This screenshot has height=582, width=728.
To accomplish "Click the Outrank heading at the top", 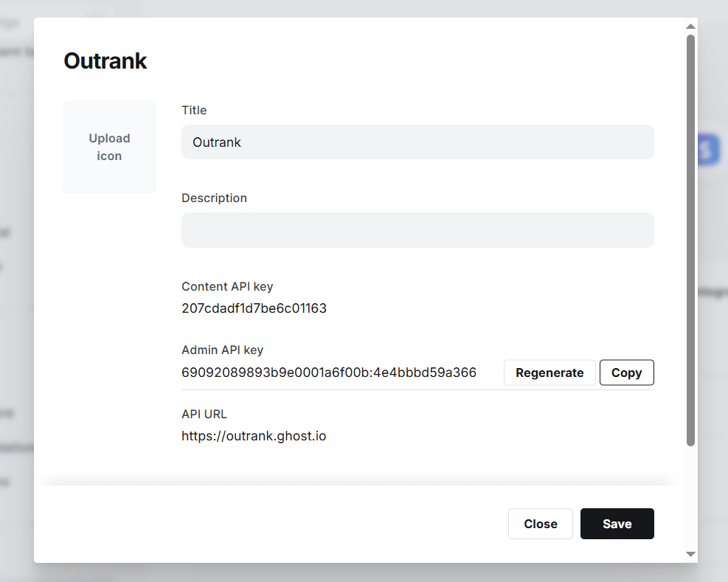I will coord(105,60).
